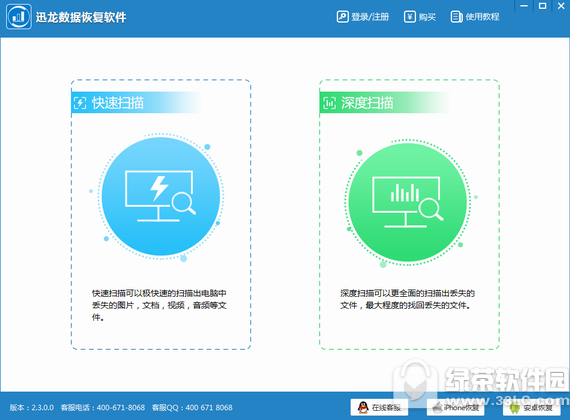Close the application window
This screenshot has width=570, height=420.
(x=561, y=6)
